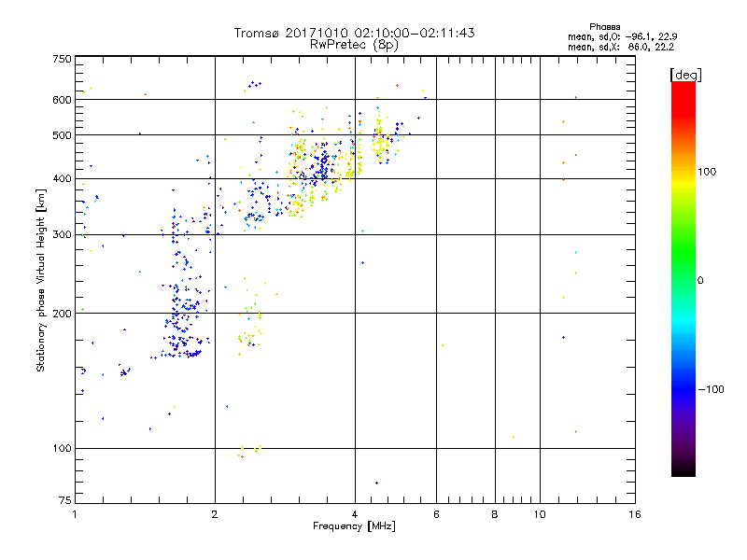The image size is (747, 560).
Task: Click the y-axis tick label '600'
Action: pos(62,100)
